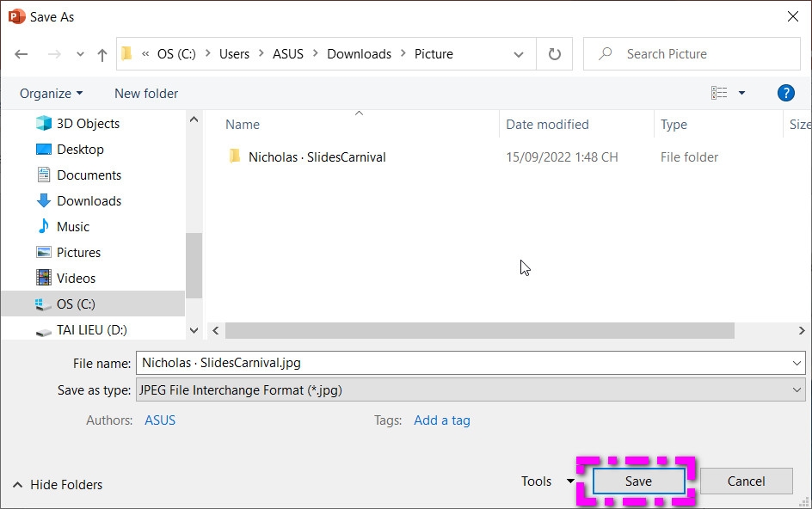Click ASUS in the address path
The image size is (812, 509).
(x=288, y=54)
